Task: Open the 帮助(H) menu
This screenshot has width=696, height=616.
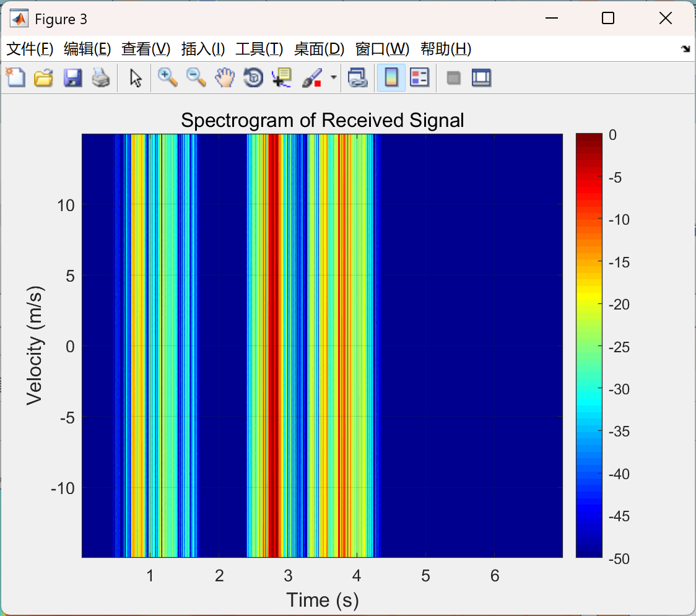Action: [446, 49]
